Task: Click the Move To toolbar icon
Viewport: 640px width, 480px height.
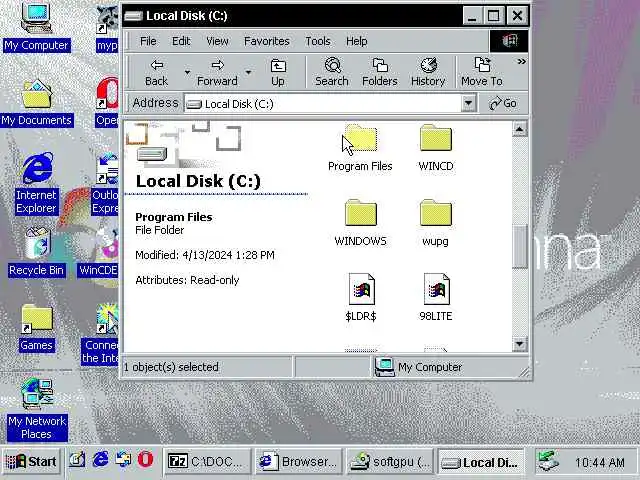Action: click(x=482, y=73)
